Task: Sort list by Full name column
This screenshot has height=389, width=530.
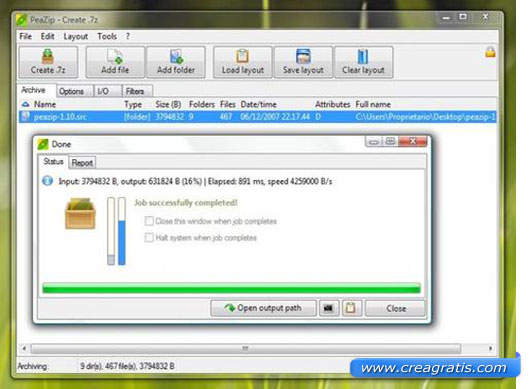Action: point(373,104)
